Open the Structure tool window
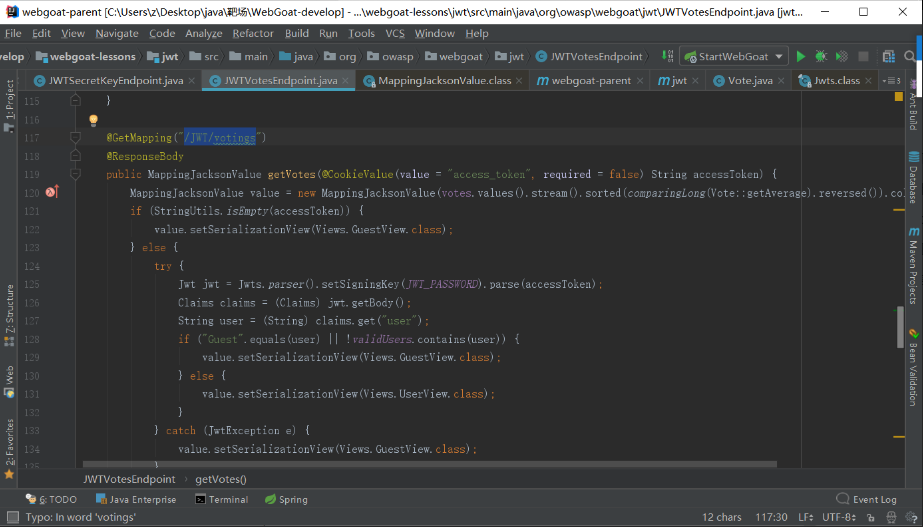 tap(9, 315)
